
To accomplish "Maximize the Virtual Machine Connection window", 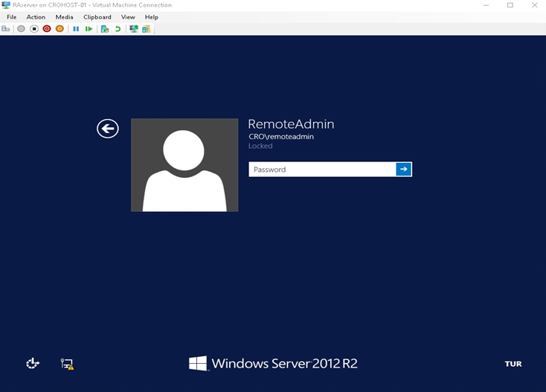I will point(510,5).
